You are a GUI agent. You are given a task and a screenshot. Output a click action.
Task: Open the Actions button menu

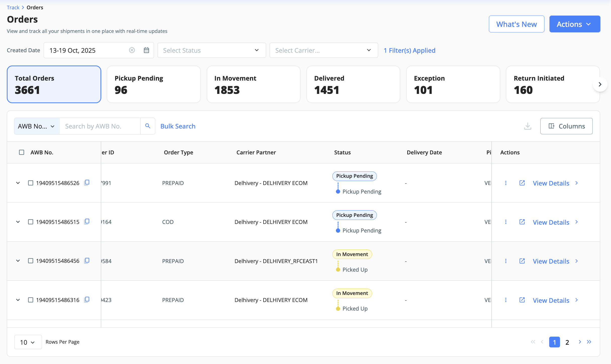(x=575, y=24)
